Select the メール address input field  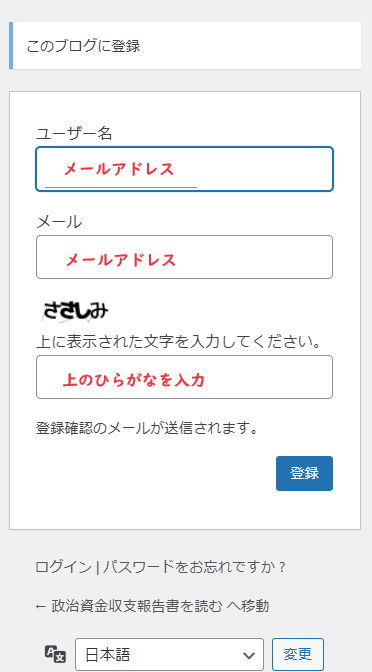pyautogui.click(x=184, y=257)
